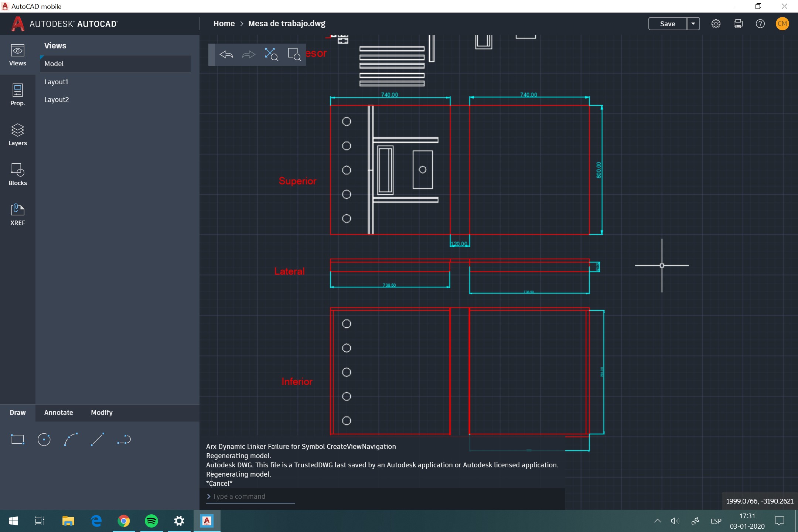Go to Home breadcrumb link
The image size is (798, 532).
click(x=224, y=24)
